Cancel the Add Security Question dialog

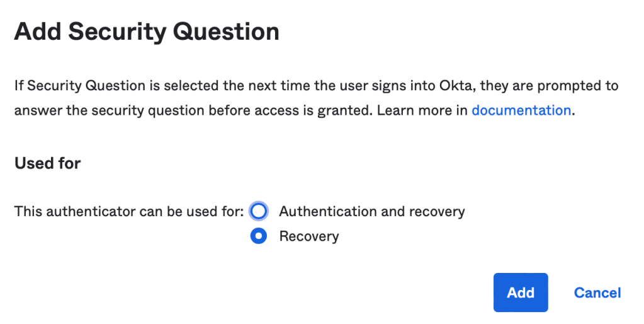click(597, 292)
